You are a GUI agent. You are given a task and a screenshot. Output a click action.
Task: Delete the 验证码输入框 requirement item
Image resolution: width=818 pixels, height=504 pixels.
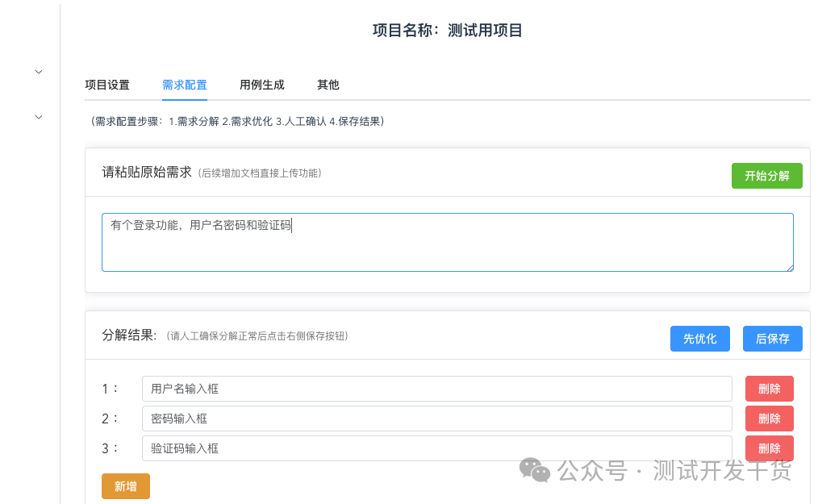(x=768, y=448)
